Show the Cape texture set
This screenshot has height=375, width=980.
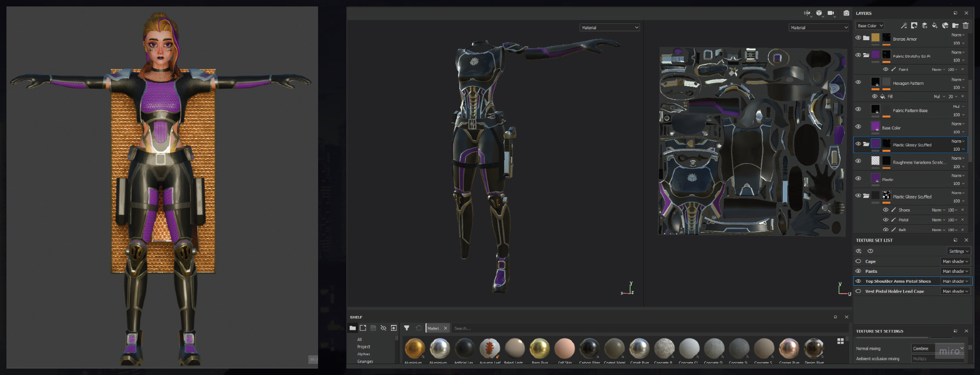tap(858, 261)
